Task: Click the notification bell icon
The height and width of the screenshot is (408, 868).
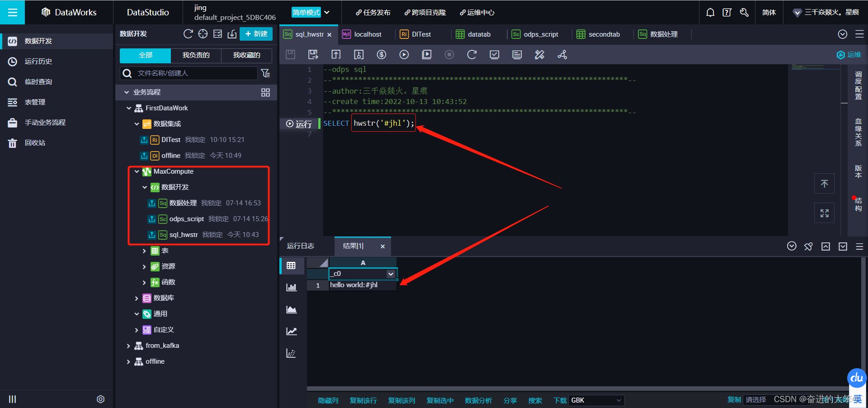Action: click(710, 12)
